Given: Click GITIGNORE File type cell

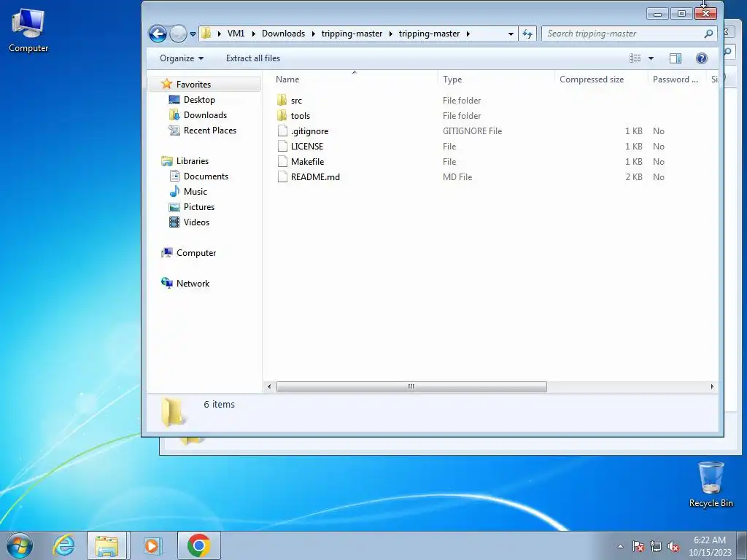Looking at the screenshot, I should click(472, 131).
